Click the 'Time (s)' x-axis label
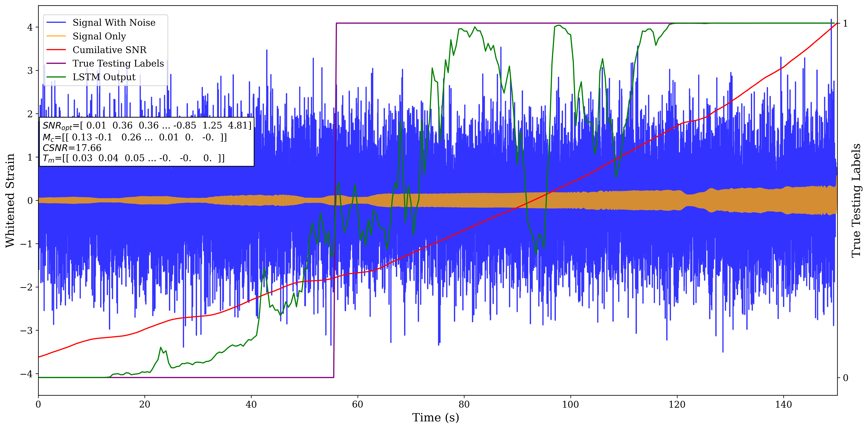Screen dimensions: 868x429 tap(435, 418)
